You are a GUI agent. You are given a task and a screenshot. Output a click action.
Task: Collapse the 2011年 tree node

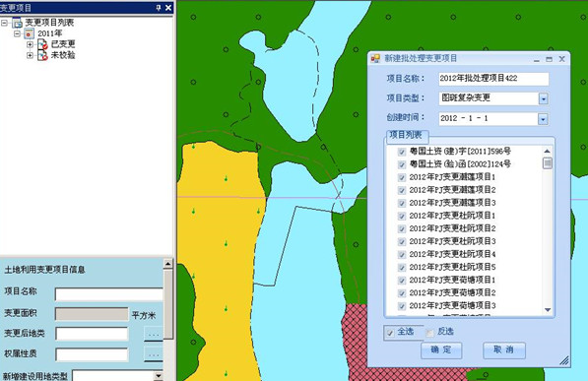[17, 33]
